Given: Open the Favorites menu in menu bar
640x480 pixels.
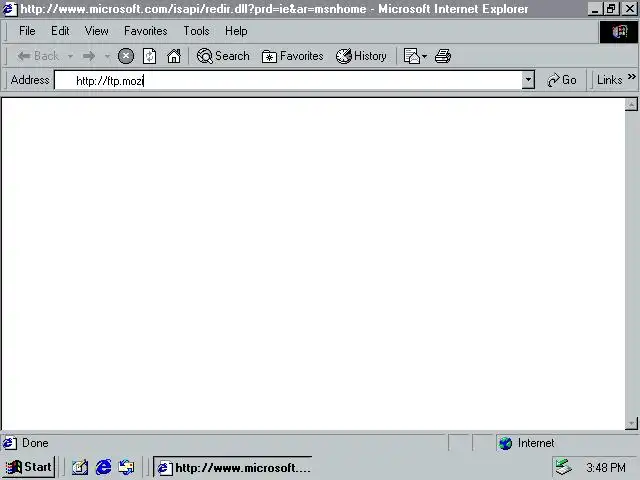Looking at the screenshot, I should (x=146, y=31).
